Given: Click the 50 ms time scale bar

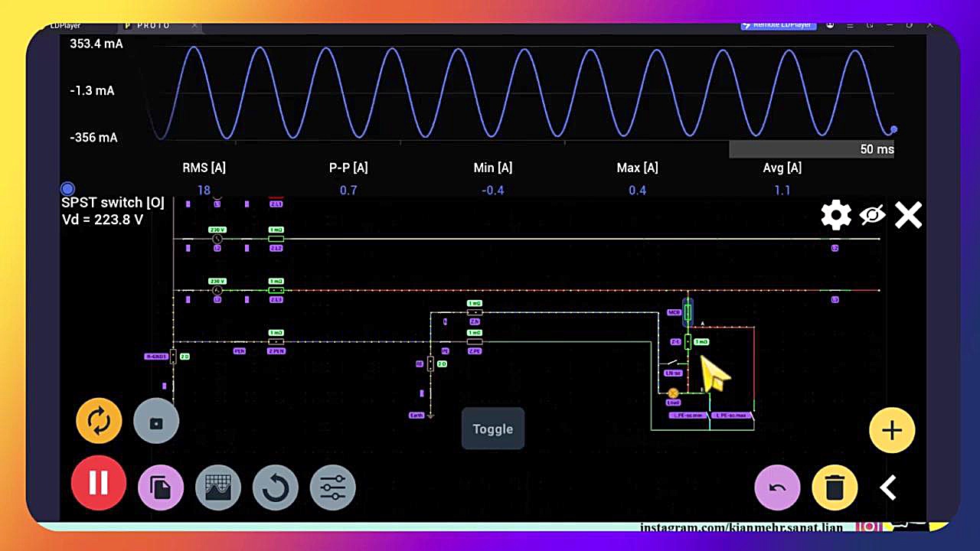Looking at the screenshot, I should pyautogui.click(x=812, y=149).
